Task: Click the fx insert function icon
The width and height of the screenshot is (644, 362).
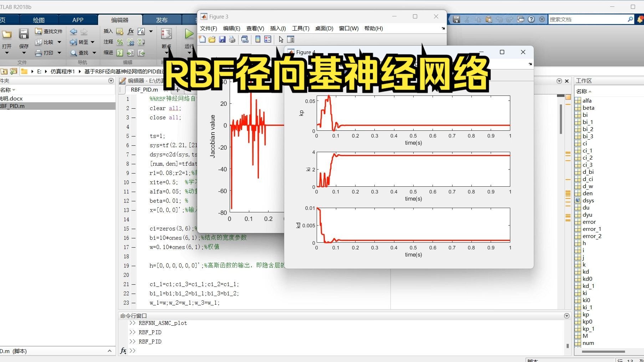Action: point(131,31)
